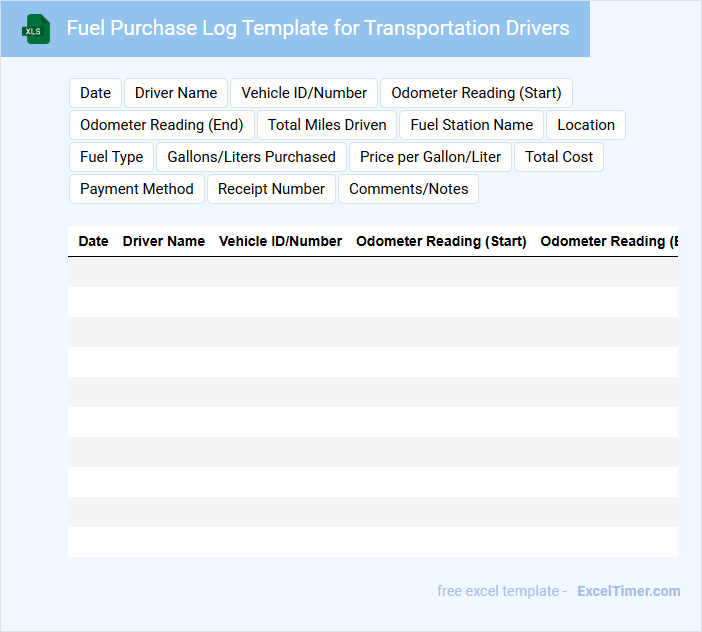702x632 pixels.
Task: Click the Gallons/Liters Purchased tag
Action: (251, 157)
